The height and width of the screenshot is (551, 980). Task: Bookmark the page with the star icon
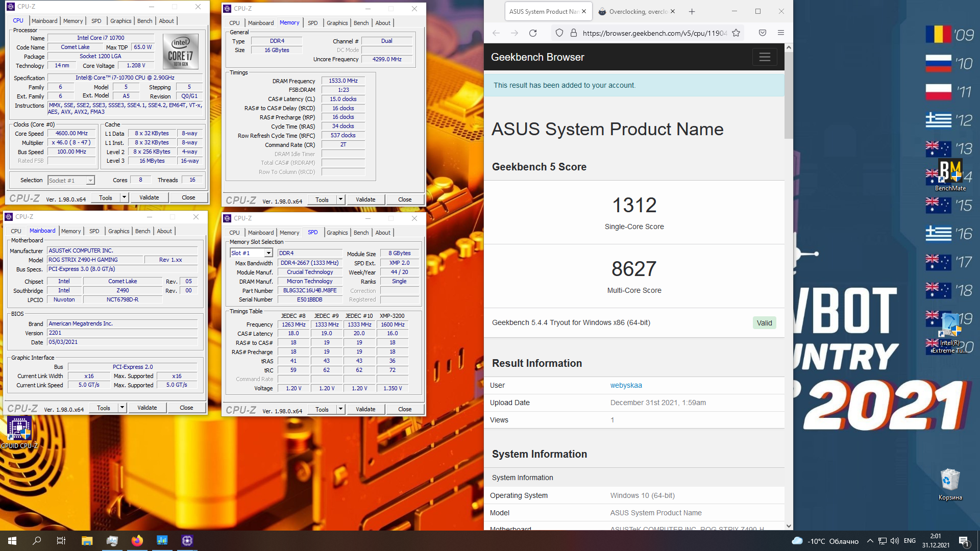pyautogui.click(x=736, y=33)
